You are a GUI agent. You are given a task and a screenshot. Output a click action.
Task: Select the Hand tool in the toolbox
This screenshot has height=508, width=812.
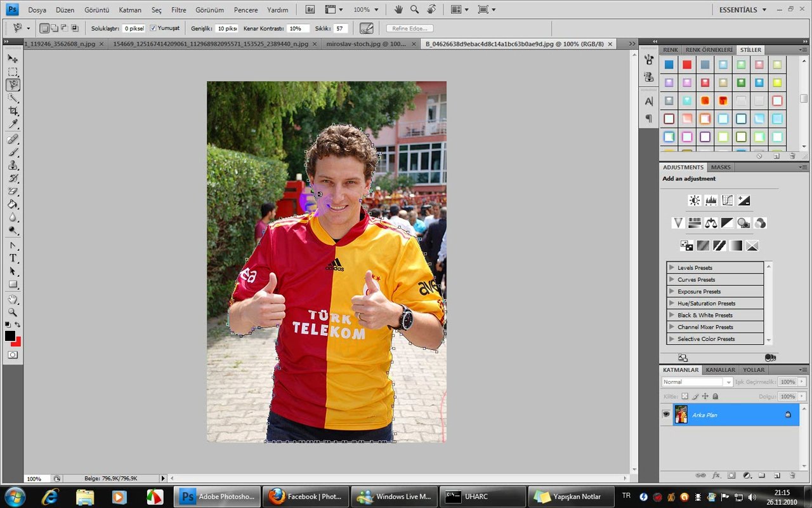(13, 299)
